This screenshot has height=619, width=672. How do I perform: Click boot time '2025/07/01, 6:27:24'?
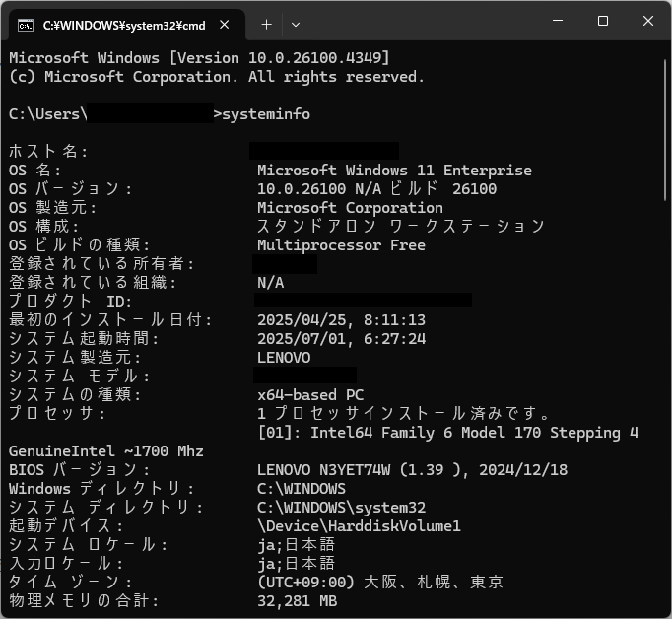[x=341, y=339]
